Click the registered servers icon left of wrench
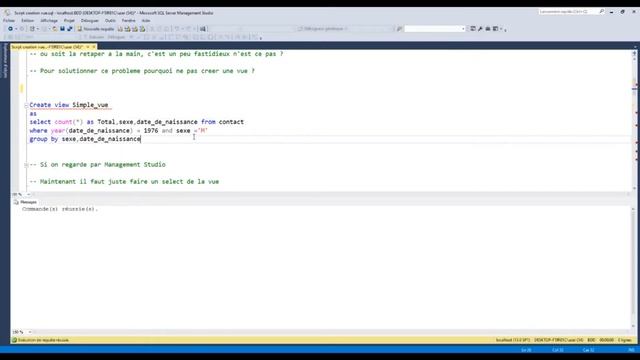Screen dimensions: 640x360 tap(473, 29)
